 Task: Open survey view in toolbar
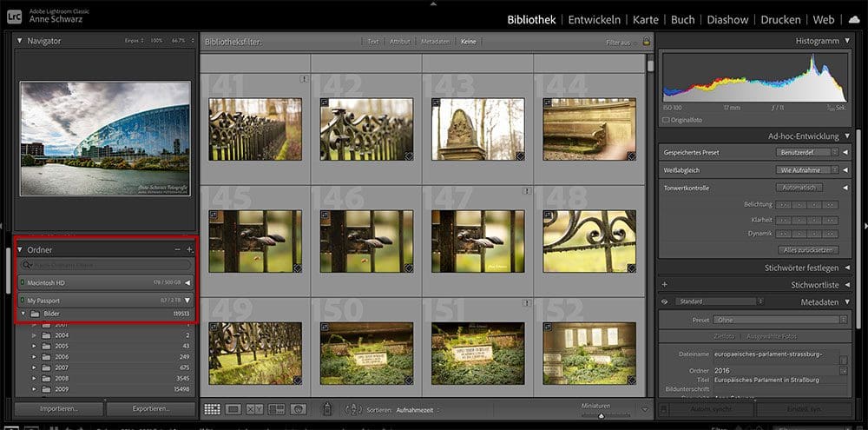click(x=276, y=409)
